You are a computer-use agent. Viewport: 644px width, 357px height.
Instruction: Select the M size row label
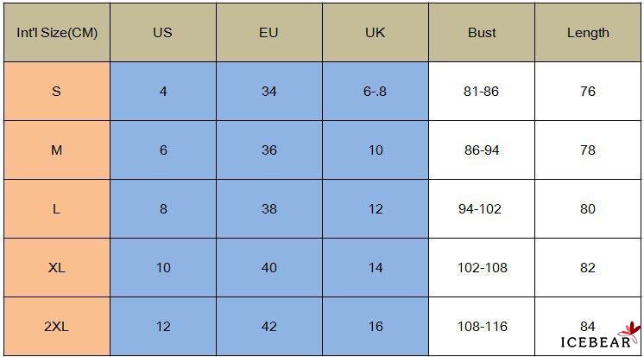[56, 150]
